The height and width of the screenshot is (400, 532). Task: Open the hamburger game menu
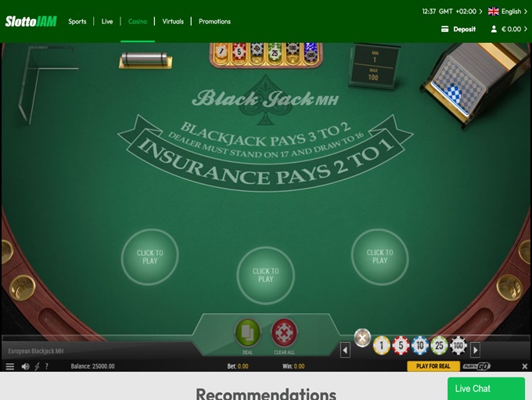10,366
